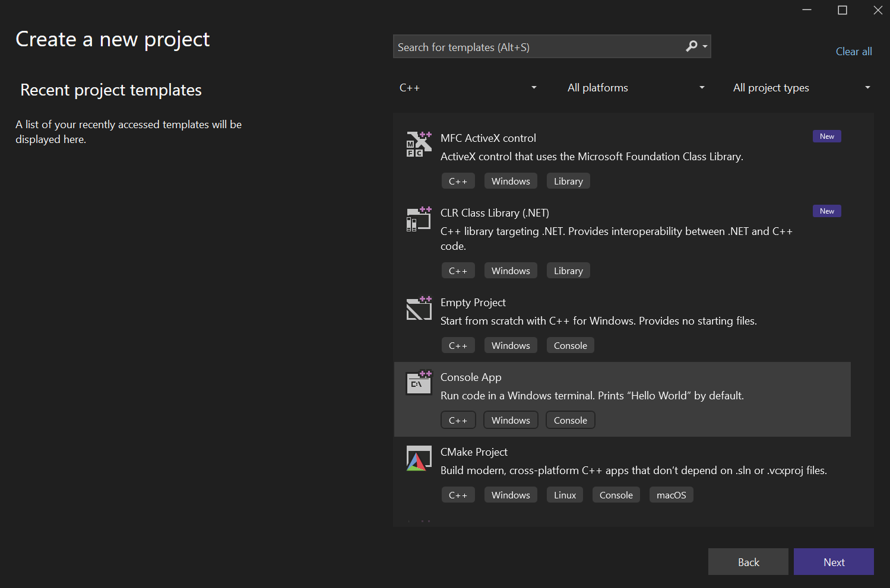The image size is (890, 588).
Task: Open the All platforms filter dropdown
Action: click(636, 88)
